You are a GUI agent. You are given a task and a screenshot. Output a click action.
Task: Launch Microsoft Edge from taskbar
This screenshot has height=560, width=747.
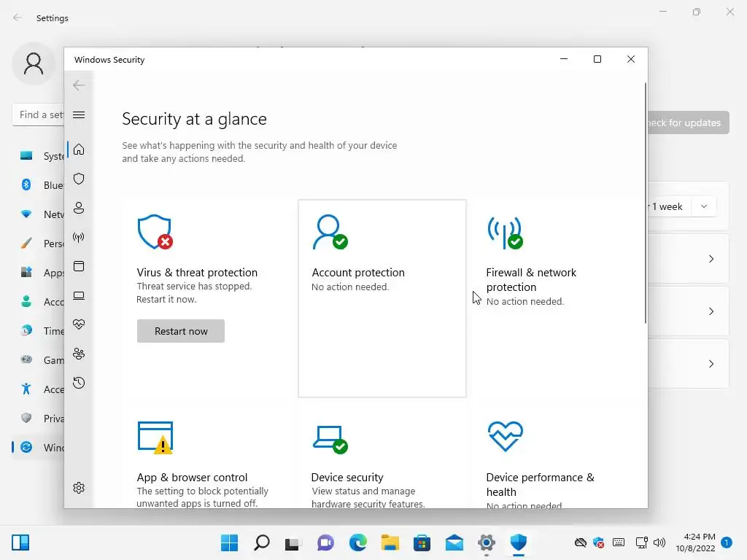(x=357, y=542)
